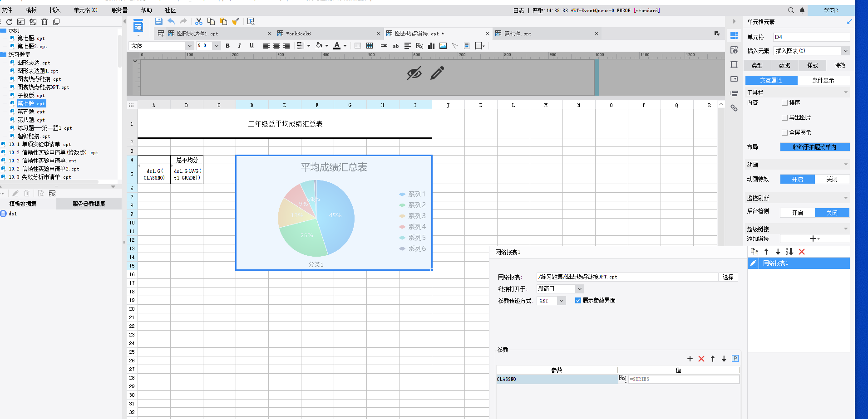Click the 单元格 D4 input field
The width and height of the screenshot is (868, 419).
click(811, 37)
